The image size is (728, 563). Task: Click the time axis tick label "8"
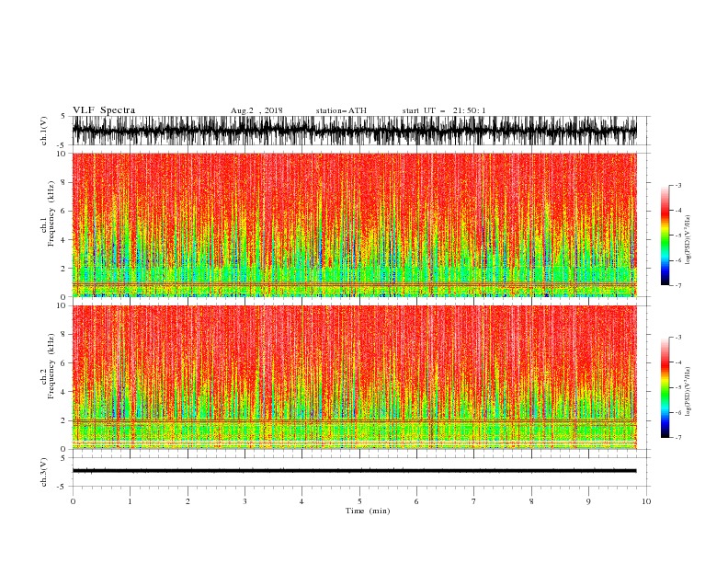[x=531, y=501]
